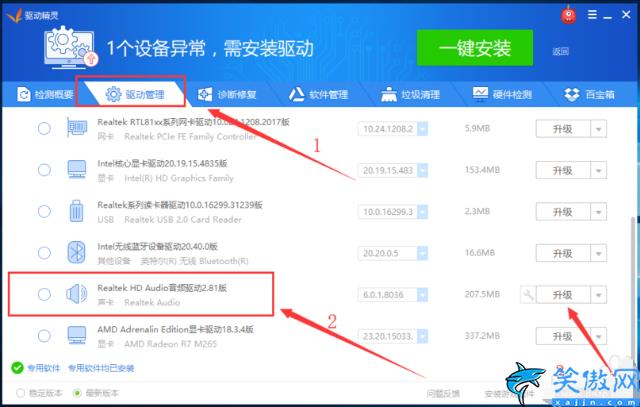Click the red mascot icon in title bar
This screenshot has width=640, height=407.
568,16
